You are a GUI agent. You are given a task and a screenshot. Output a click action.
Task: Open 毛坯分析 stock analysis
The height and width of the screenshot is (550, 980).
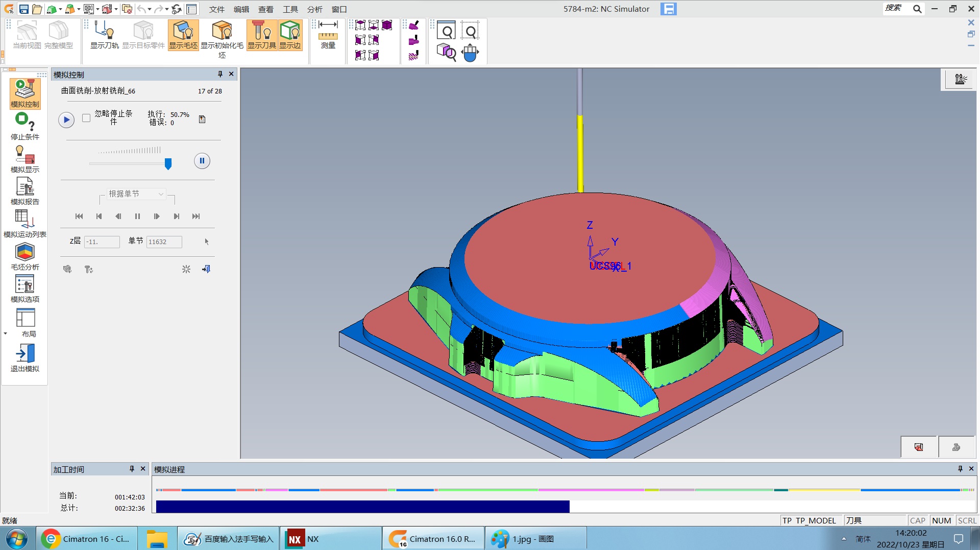click(25, 256)
